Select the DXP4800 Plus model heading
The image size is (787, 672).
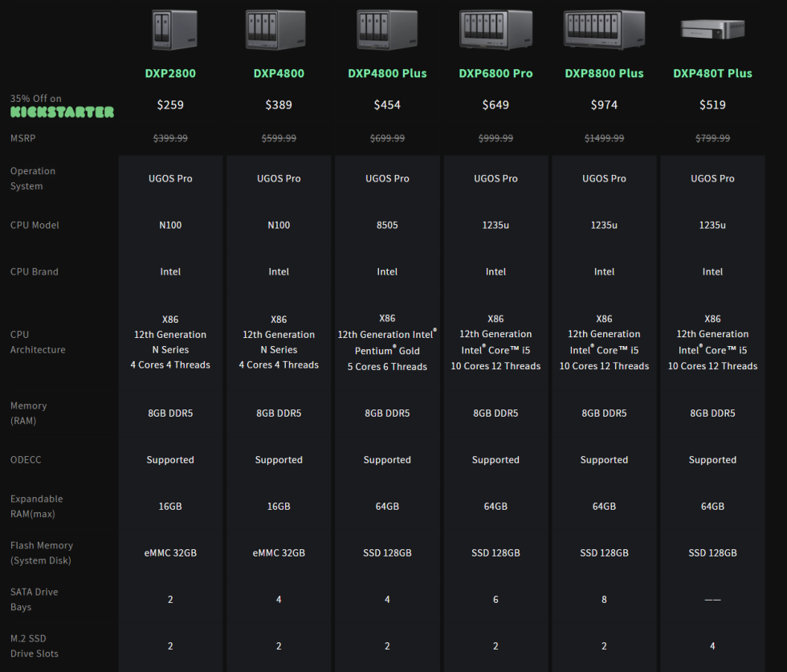click(387, 73)
